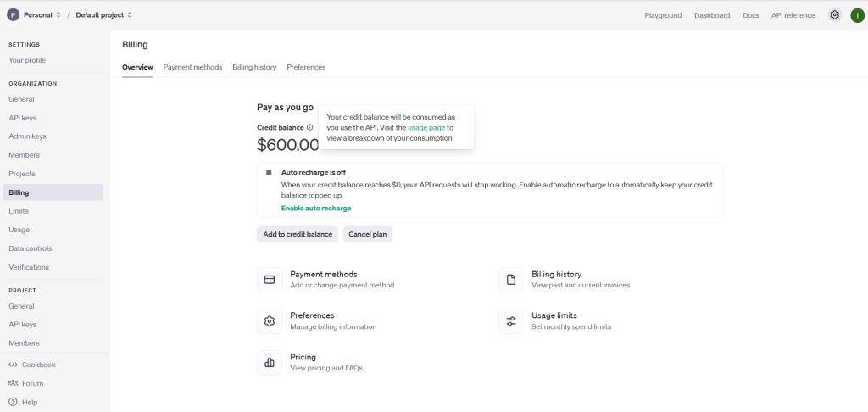
Task: Open the Preferences tab
Action: (x=306, y=67)
